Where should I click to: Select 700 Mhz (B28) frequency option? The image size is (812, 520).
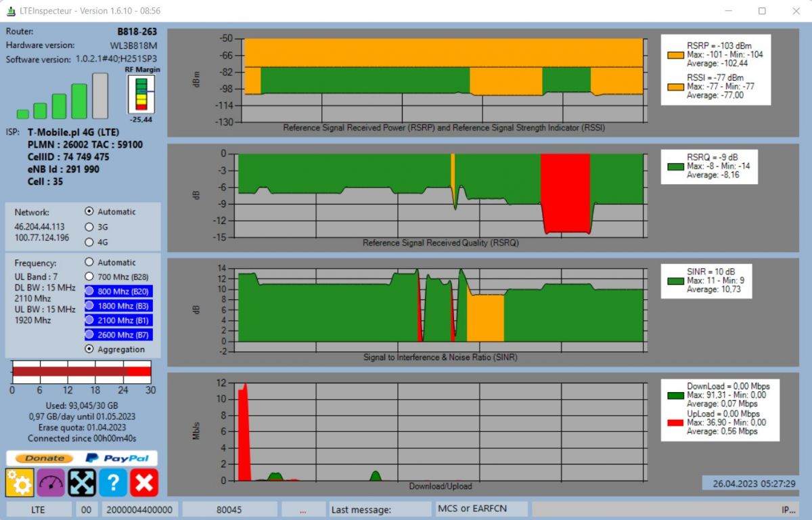click(x=117, y=277)
